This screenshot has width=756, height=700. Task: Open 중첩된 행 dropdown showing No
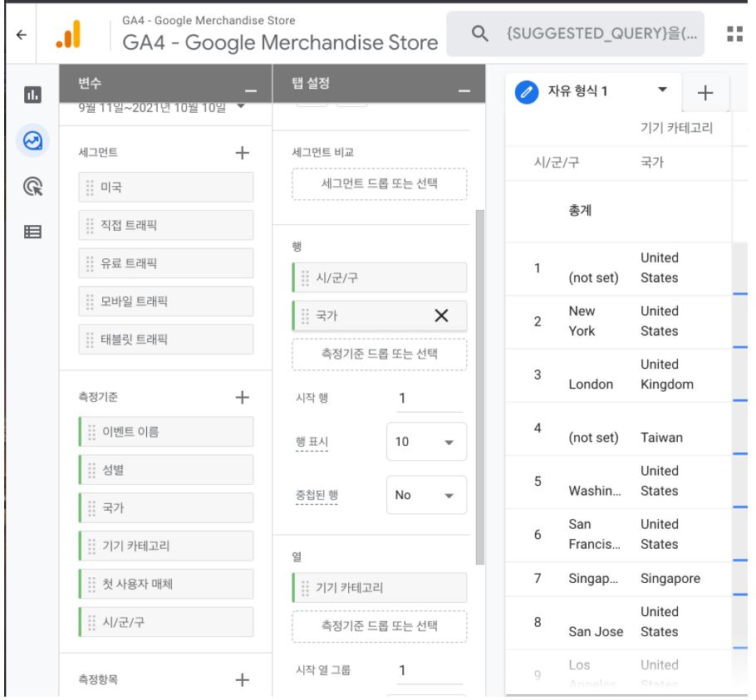coord(426,495)
